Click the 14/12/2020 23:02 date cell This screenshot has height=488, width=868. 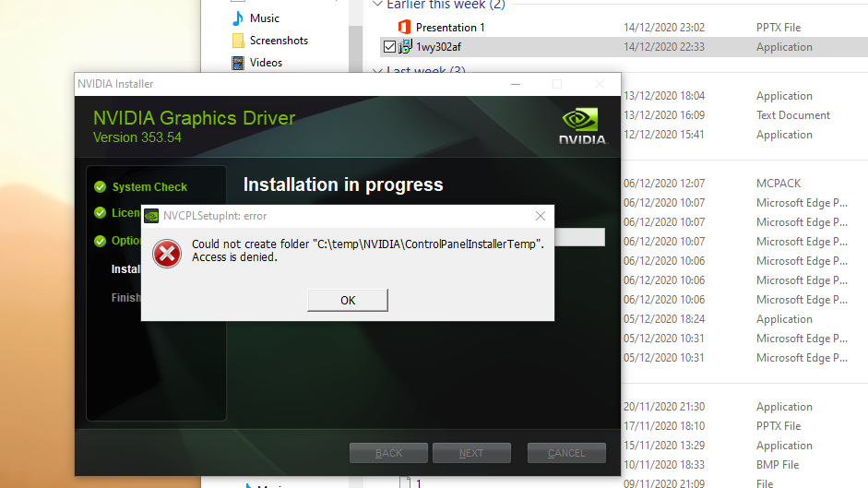point(664,27)
